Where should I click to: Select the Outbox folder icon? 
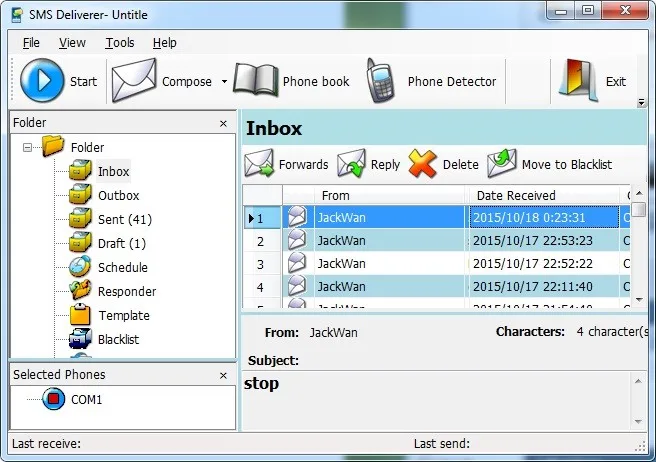pyautogui.click(x=80, y=194)
